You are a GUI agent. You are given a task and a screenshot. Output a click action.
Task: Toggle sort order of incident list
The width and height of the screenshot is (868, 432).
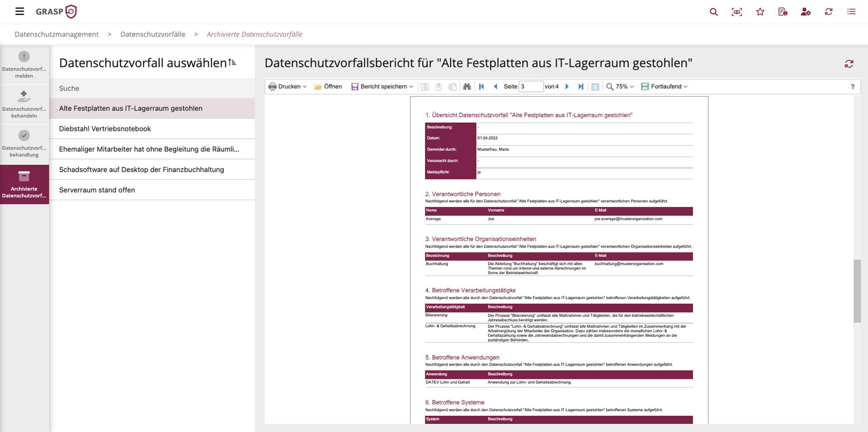pos(232,62)
